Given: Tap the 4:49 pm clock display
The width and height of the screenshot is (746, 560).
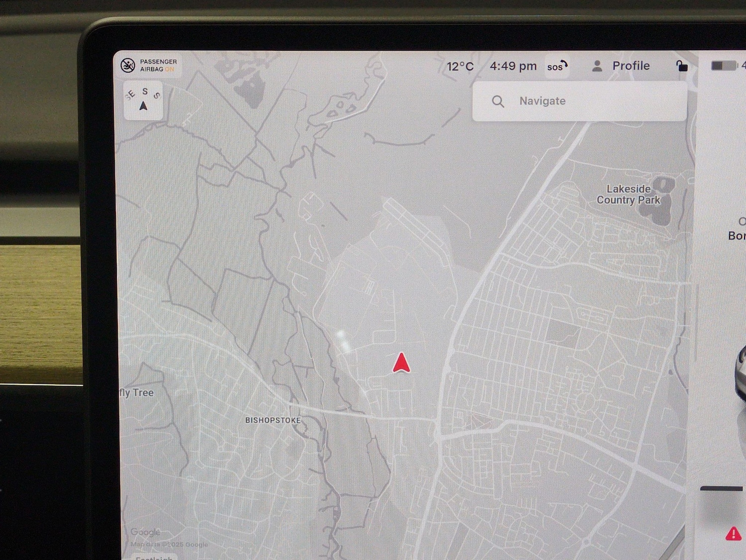Looking at the screenshot, I should point(513,66).
